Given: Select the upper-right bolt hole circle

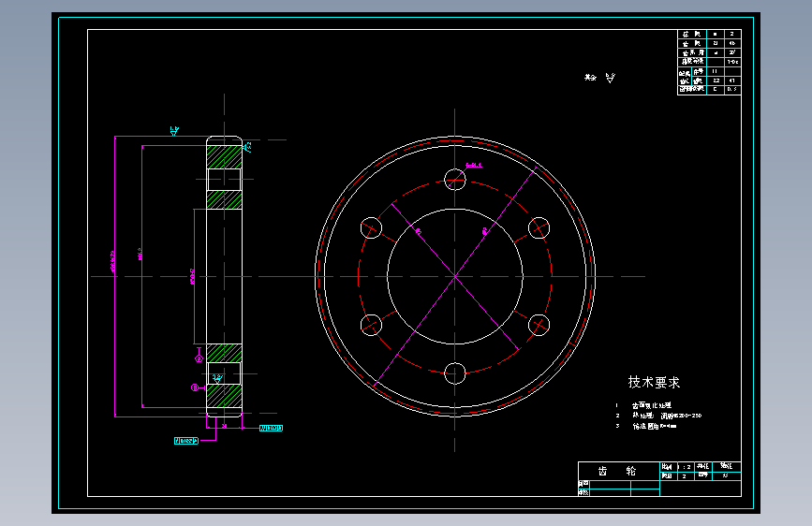Looking at the screenshot, I should click(x=539, y=228).
